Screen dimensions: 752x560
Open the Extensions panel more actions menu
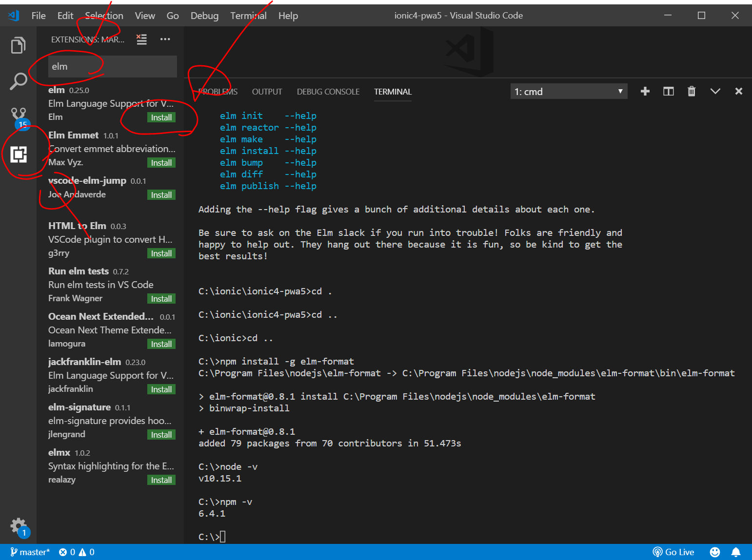coord(165,39)
